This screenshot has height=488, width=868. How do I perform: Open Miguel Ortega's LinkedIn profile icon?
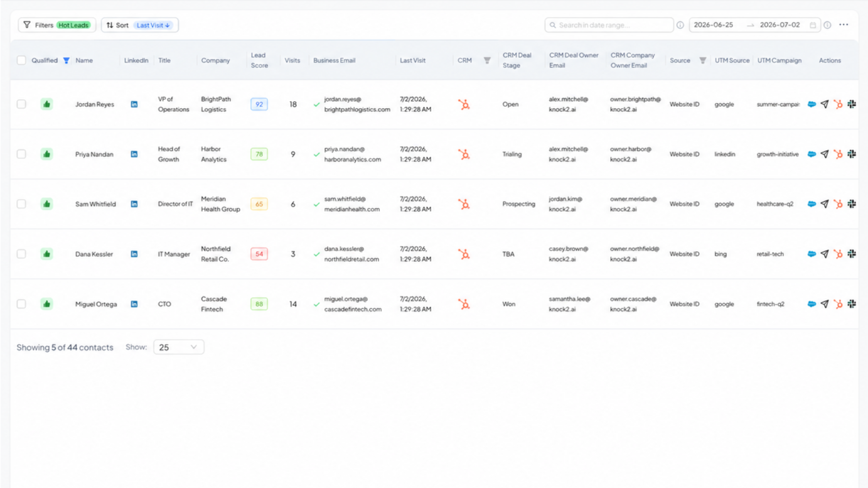click(134, 304)
